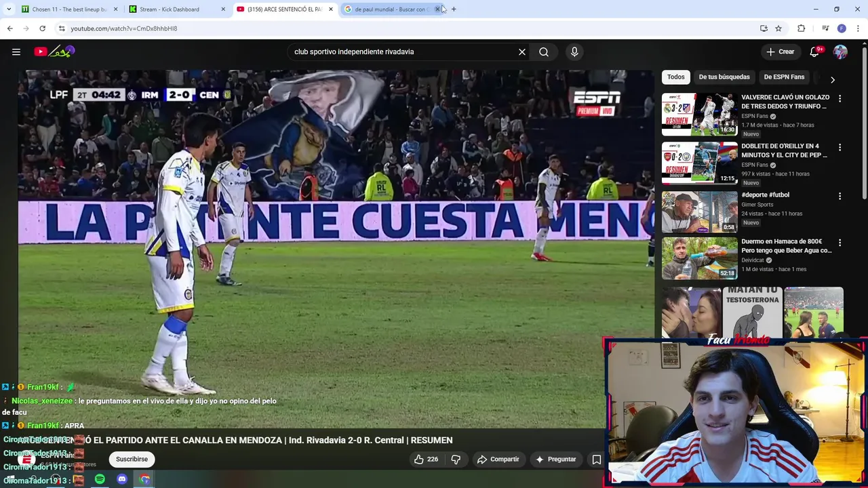The image size is (868, 488).
Task: Save video with bookmark icon
Action: pyautogui.click(x=596, y=459)
